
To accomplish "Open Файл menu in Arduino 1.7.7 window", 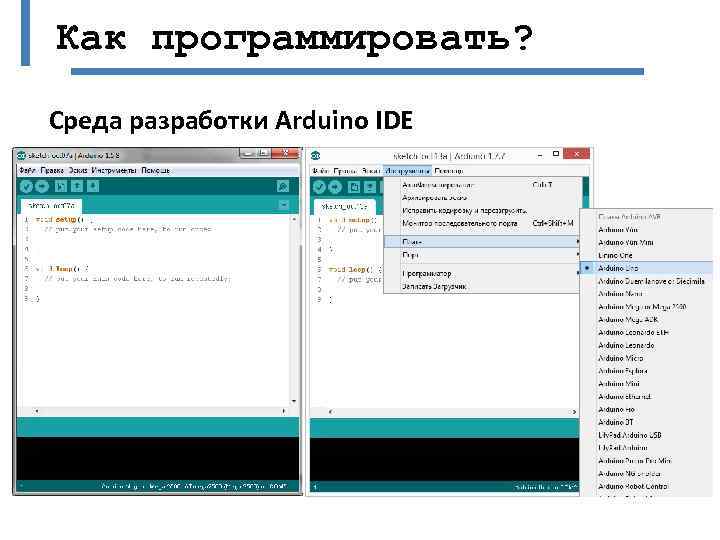I will point(321,171).
